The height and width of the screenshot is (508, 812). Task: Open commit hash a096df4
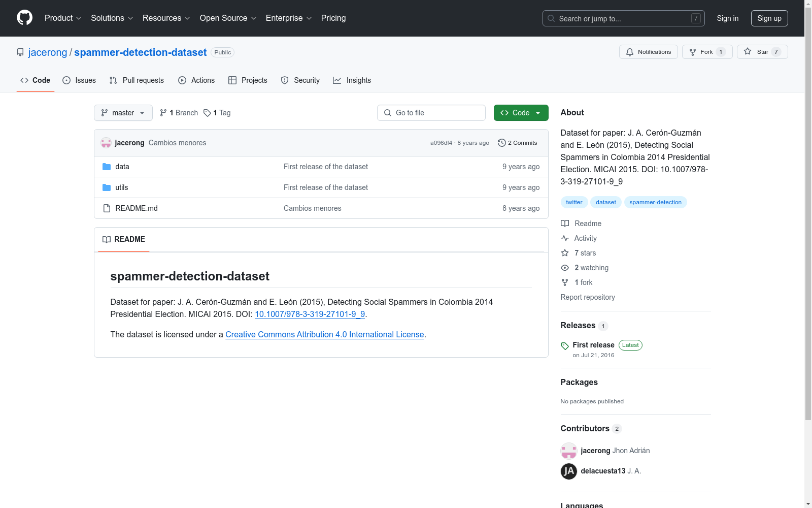[441, 143]
